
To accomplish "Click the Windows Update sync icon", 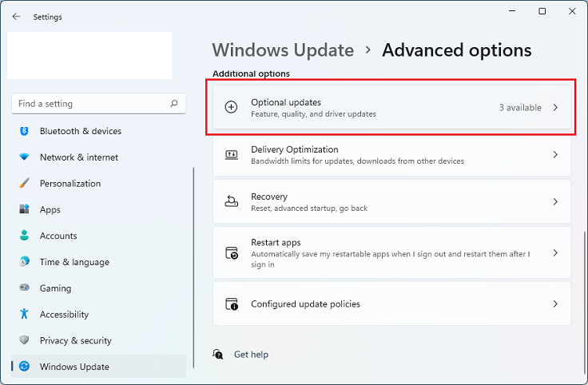I will [x=24, y=367].
